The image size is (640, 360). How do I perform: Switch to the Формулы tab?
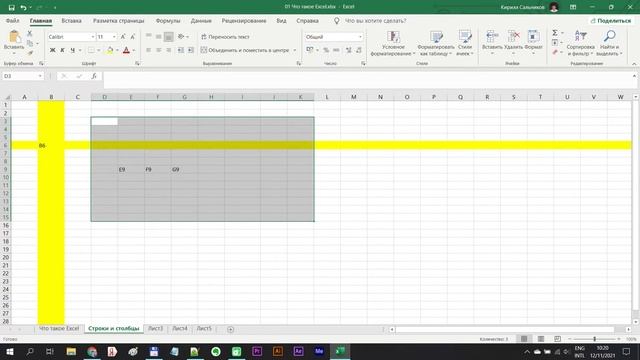pyautogui.click(x=168, y=20)
